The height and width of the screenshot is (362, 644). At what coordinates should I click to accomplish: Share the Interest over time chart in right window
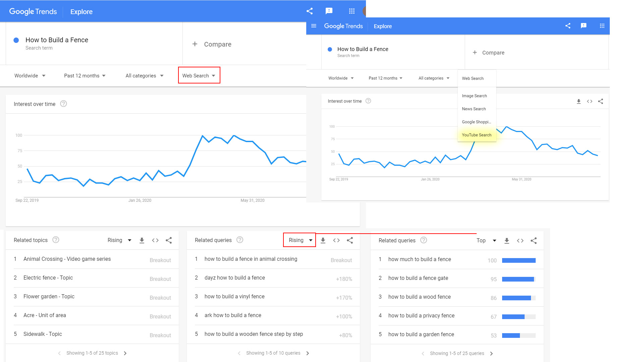[x=601, y=101]
